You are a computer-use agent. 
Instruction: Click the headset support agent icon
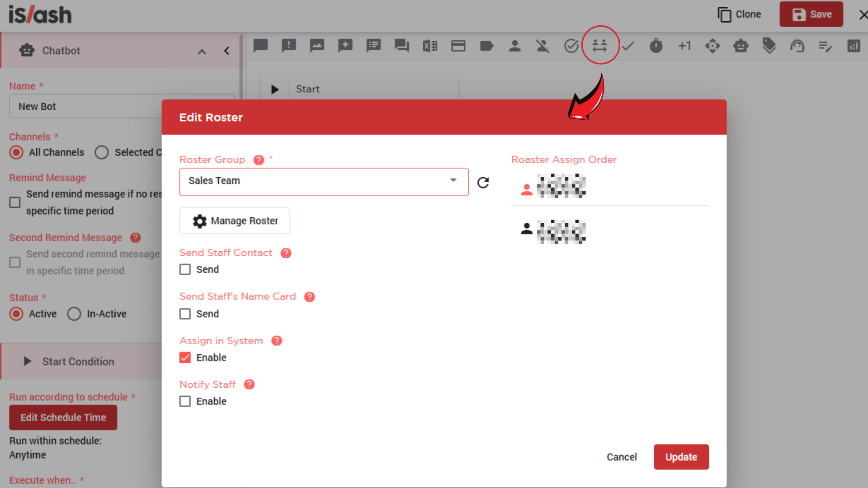797,46
